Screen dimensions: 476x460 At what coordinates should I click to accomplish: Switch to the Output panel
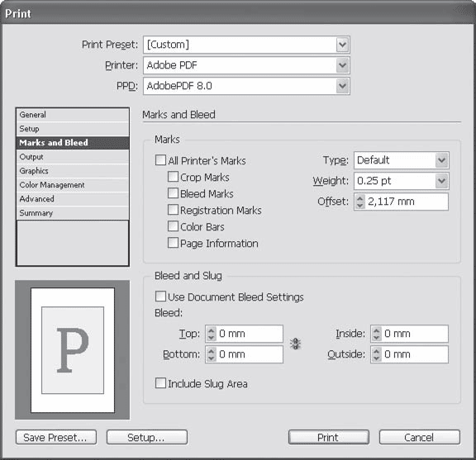click(x=73, y=157)
